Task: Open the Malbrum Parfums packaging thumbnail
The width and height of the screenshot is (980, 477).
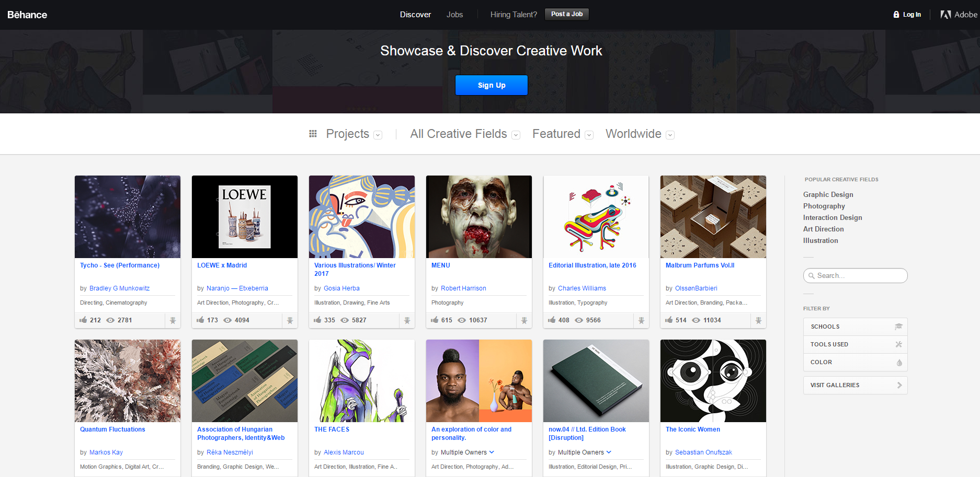Action: click(x=713, y=217)
